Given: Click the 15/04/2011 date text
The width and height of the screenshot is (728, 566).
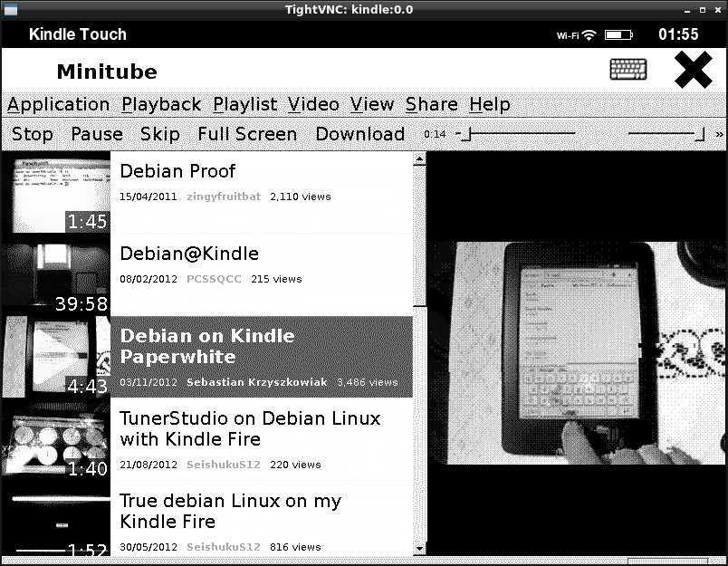Looking at the screenshot, I should click(148, 197).
